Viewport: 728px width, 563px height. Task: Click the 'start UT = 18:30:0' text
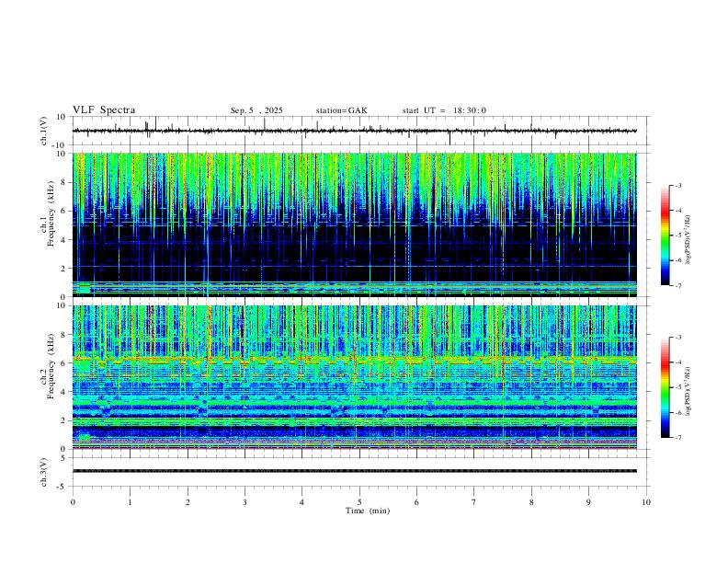(x=444, y=110)
